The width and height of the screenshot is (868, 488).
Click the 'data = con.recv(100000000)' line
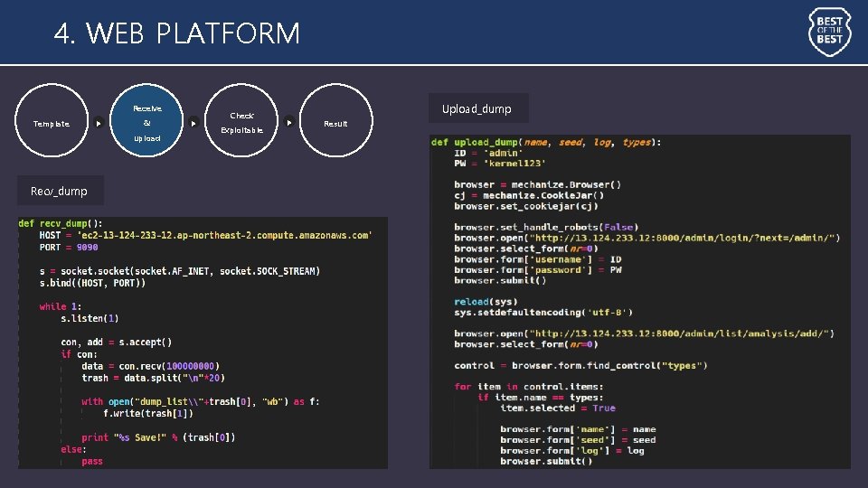click(151, 366)
